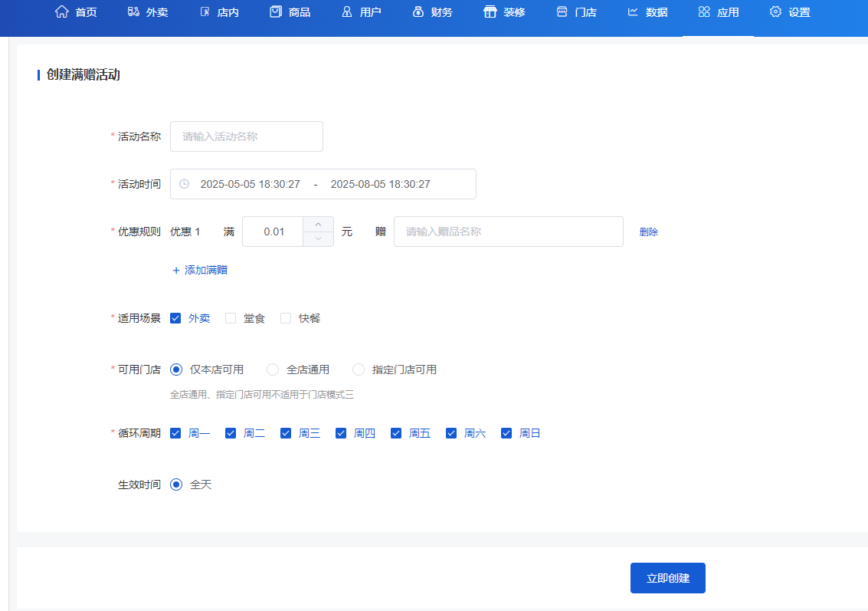This screenshot has width=868, height=611.
Task: Click the money bag icon beside 财务
Action: (418, 11)
